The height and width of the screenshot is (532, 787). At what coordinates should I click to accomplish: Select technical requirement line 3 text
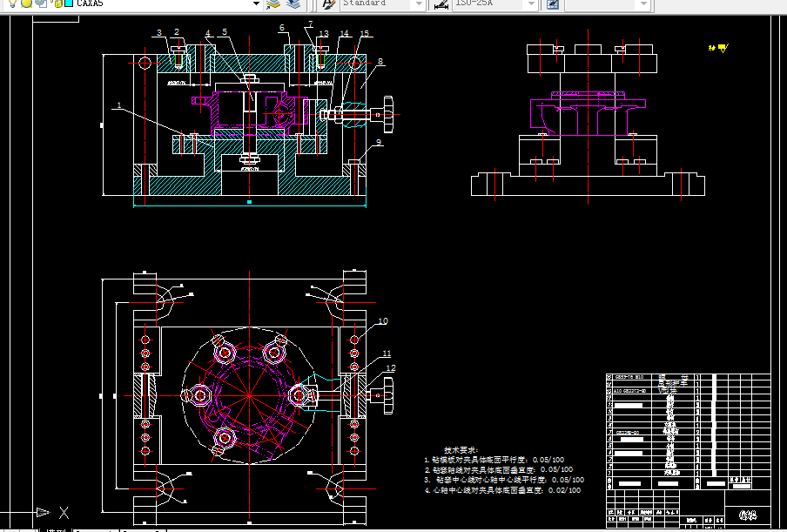pyautogui.click(x=504, y=480)
